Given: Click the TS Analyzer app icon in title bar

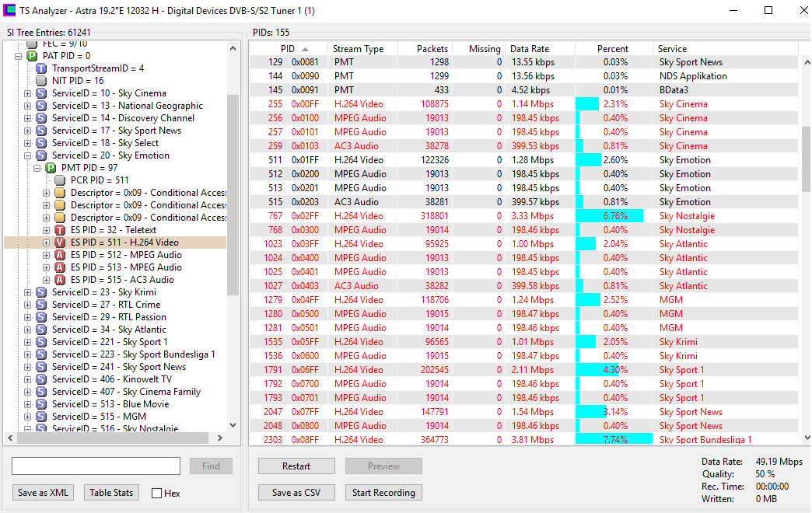Looking at the screenshot, I should tap(9, 10).
